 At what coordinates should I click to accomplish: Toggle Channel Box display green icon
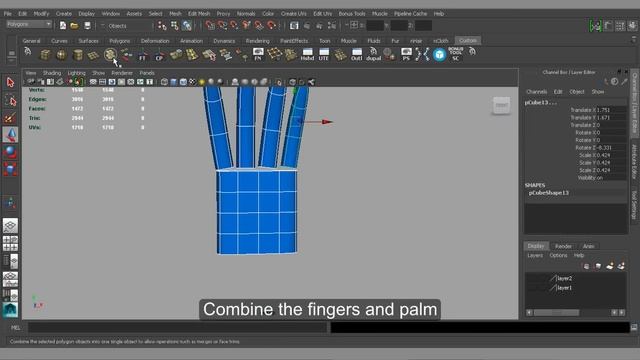[596, 26]
